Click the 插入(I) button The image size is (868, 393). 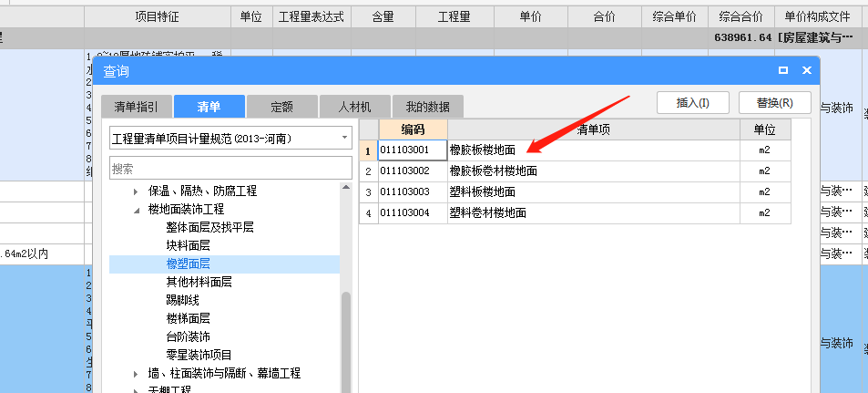693,103
